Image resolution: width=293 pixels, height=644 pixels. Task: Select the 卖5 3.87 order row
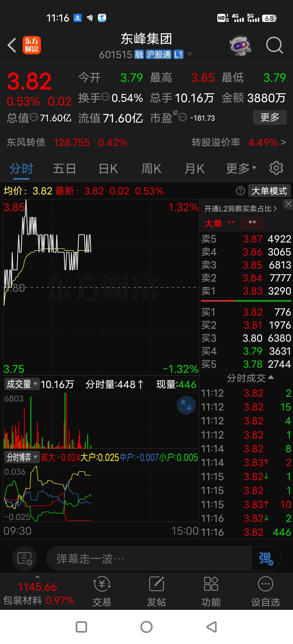pos(246,239)
